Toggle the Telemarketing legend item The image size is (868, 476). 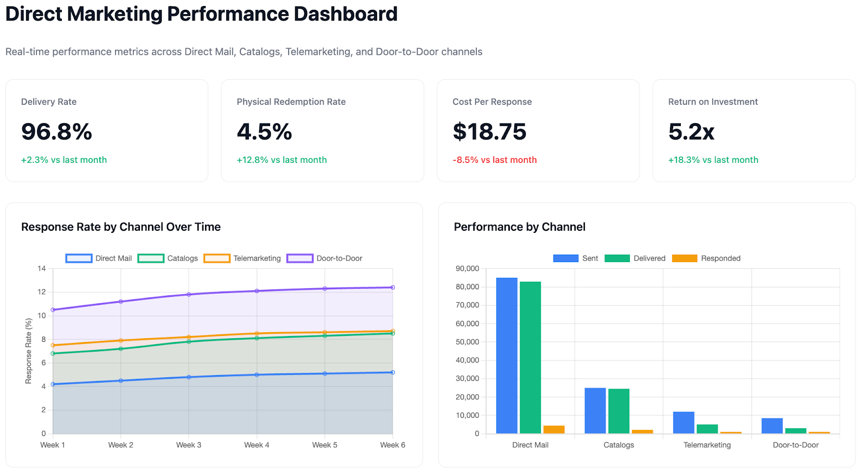pos(242,258)
